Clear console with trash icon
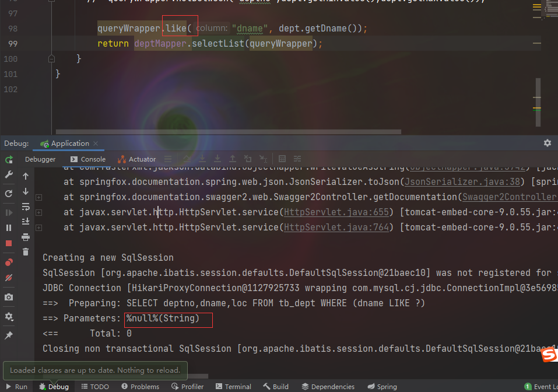The height and width of the screenshot is (392, 558). (x=26, y=252)
